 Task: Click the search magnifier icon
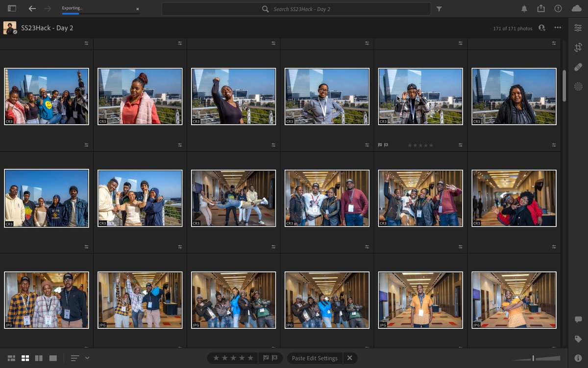tap(266, 9)
